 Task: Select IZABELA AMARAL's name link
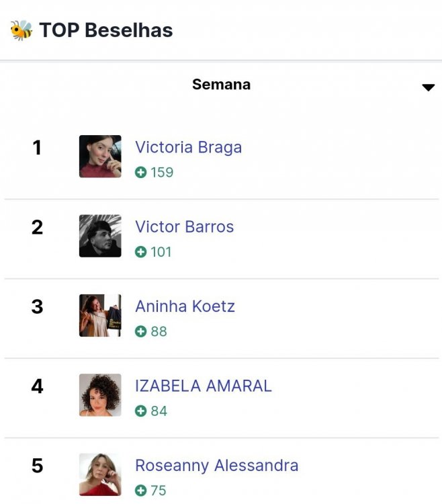203,386
